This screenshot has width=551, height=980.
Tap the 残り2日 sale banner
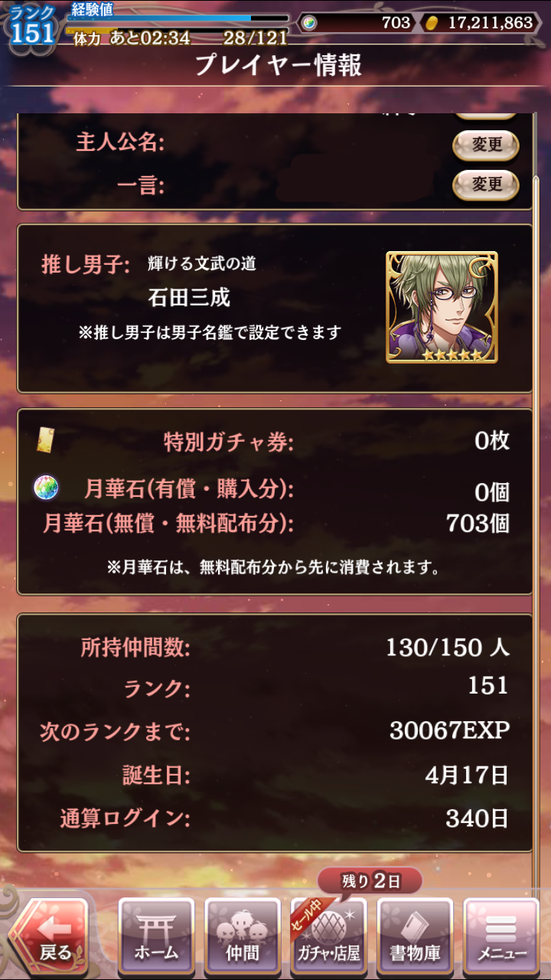click(x=369, y=881)
